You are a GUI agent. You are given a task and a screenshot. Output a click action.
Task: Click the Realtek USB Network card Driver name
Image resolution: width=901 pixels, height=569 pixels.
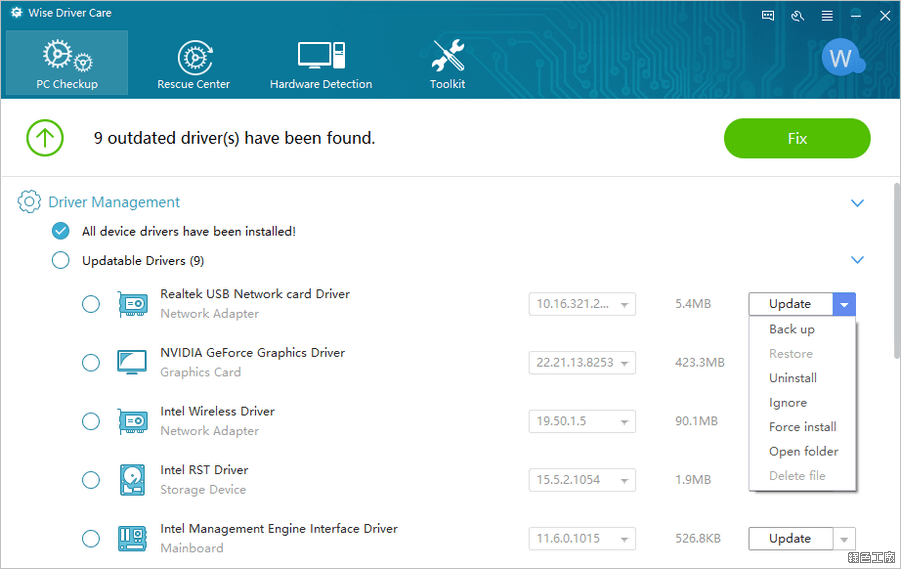(x=255, y=294)
